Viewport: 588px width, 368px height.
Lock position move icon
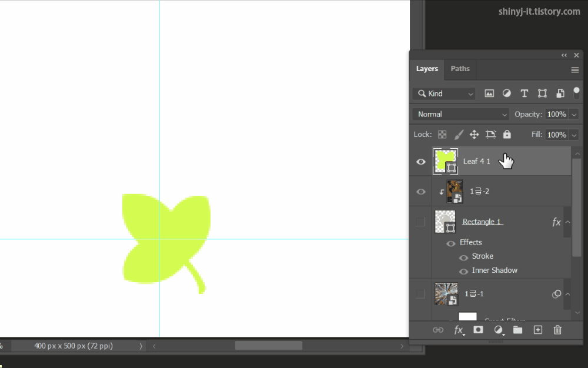coord(475,135)
